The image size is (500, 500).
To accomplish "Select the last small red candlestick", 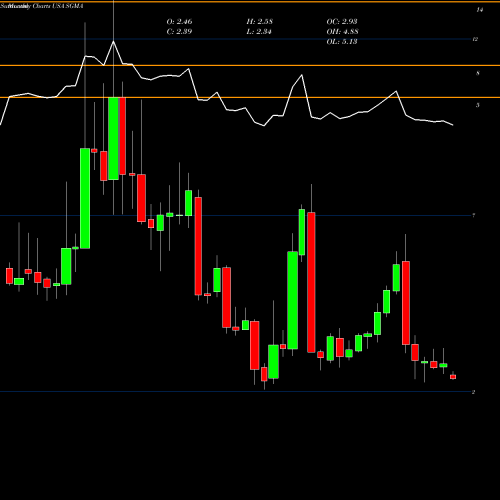I will coord(453,377).
